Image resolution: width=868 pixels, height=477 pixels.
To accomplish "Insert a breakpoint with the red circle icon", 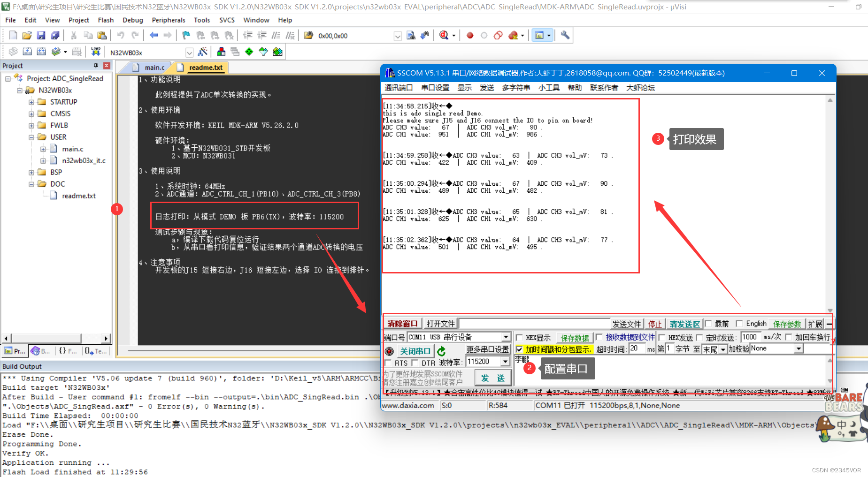I will pyautogui.click(x=470, y=35).
